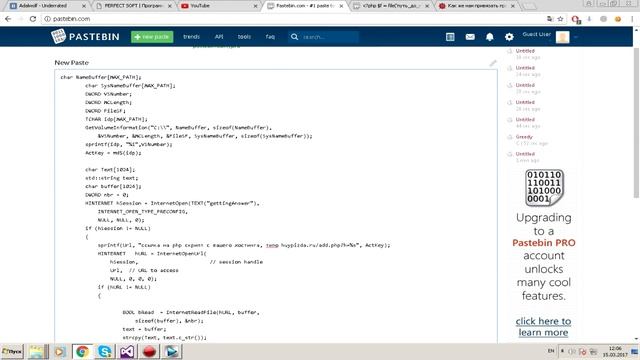This screenshot has width=640, height=360.
Task: Click the orange round extension icon
Action: click(x=618, y=19)
